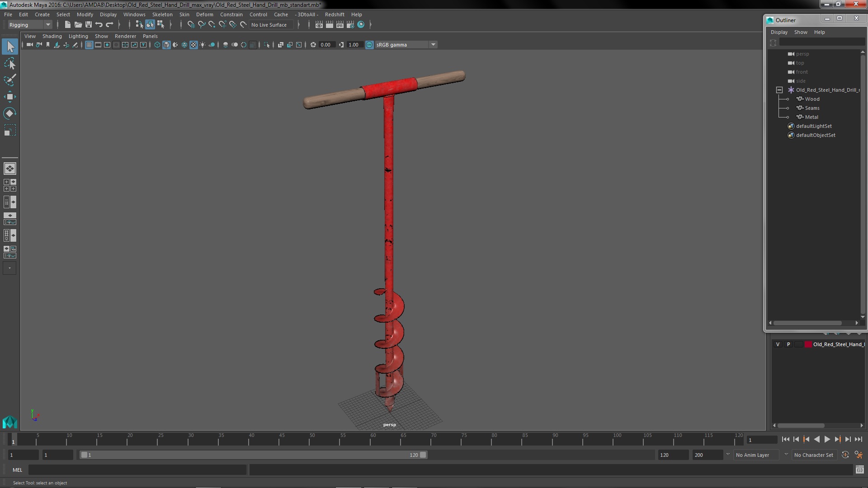Select the persp camera in Outliner

tap(802, 54)
